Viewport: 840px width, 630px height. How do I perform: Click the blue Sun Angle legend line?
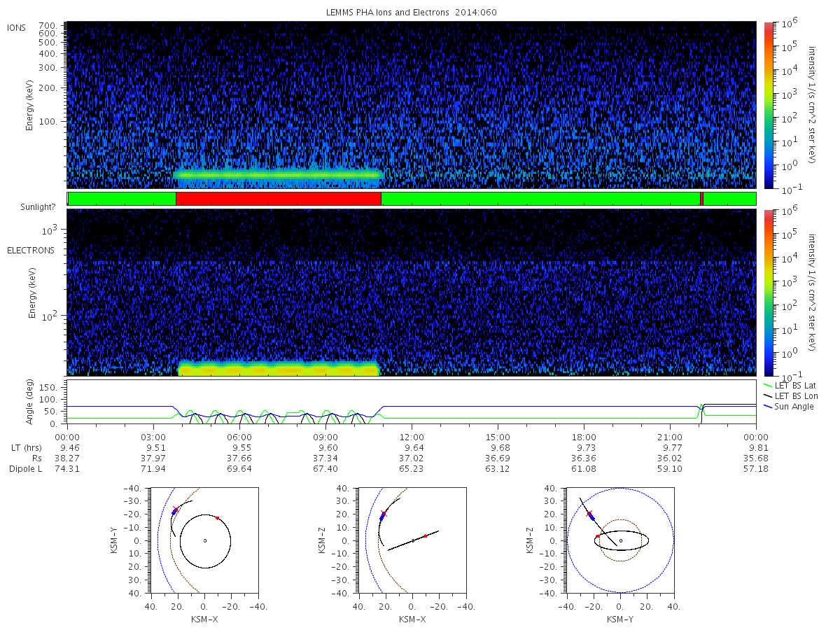(771, 407)
